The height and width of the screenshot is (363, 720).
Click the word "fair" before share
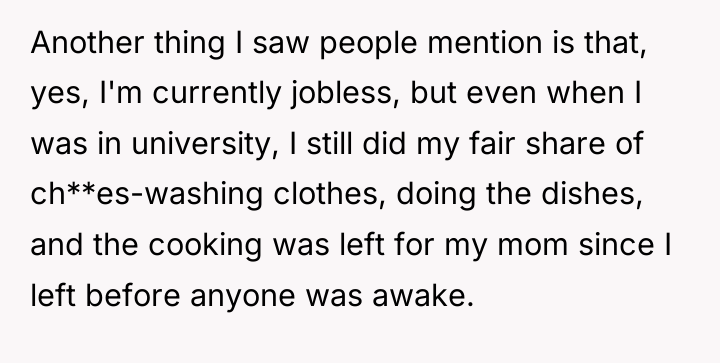click(x=492, y=143)
